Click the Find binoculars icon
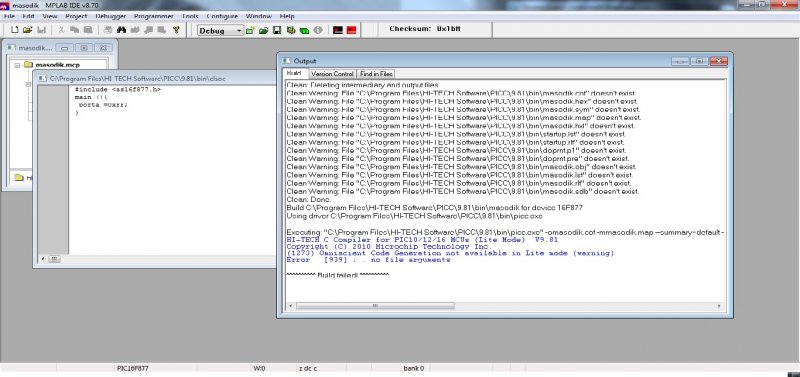 (121, 30)
